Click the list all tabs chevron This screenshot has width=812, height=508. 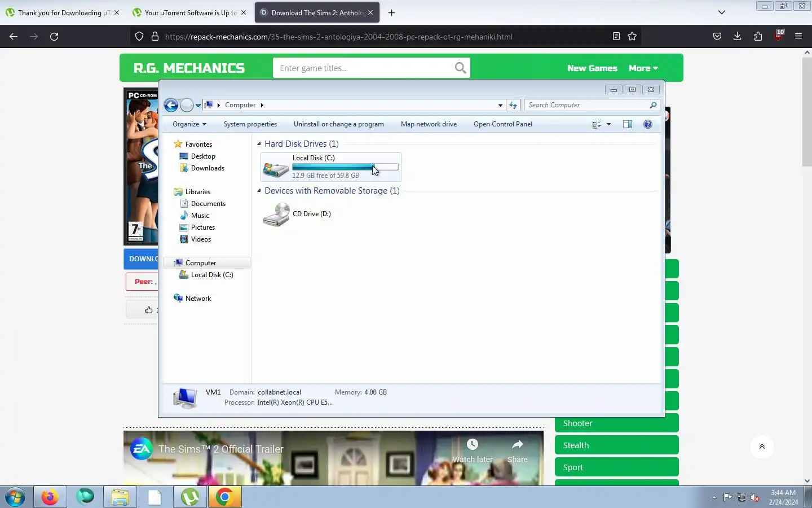tap(722, 12)
